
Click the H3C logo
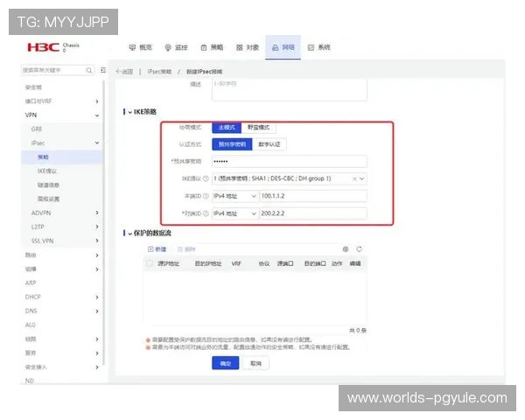click(44, 47)
